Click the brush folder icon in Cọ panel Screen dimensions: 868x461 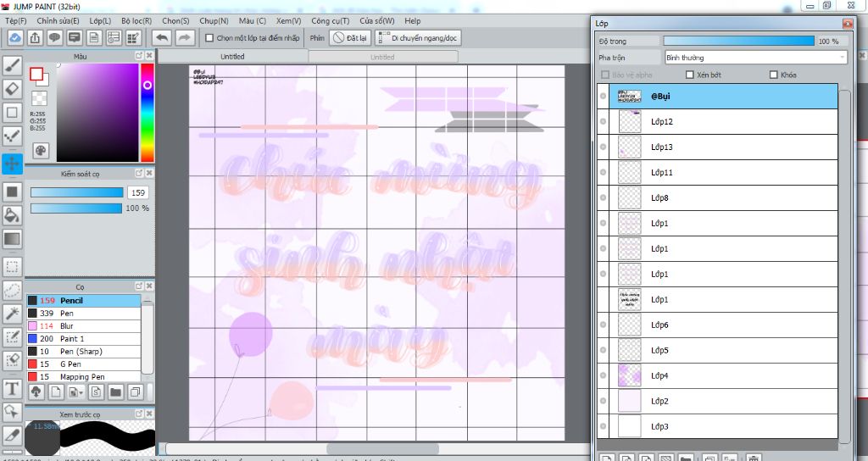click(115, 392)
